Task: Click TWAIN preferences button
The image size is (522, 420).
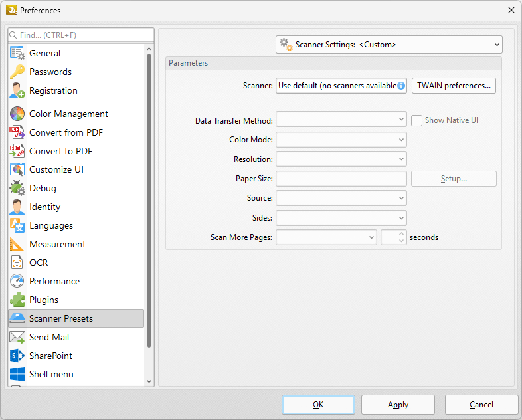Action: click(454, 86)
